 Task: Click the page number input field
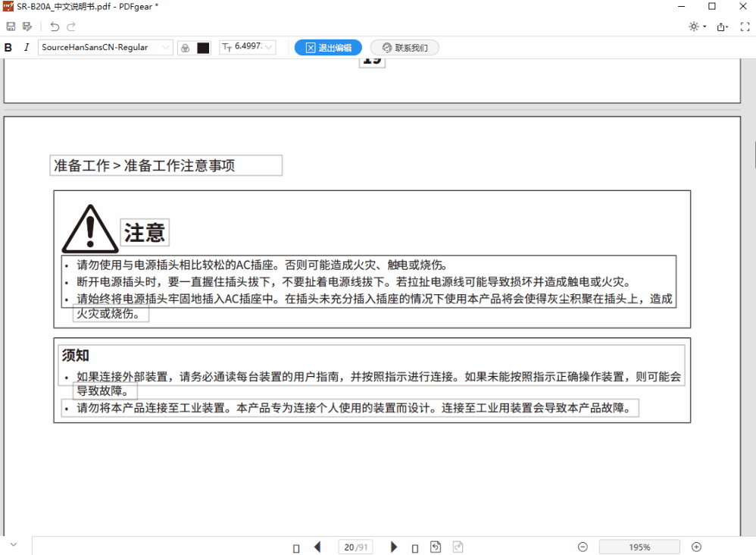[x=348, y=547]
